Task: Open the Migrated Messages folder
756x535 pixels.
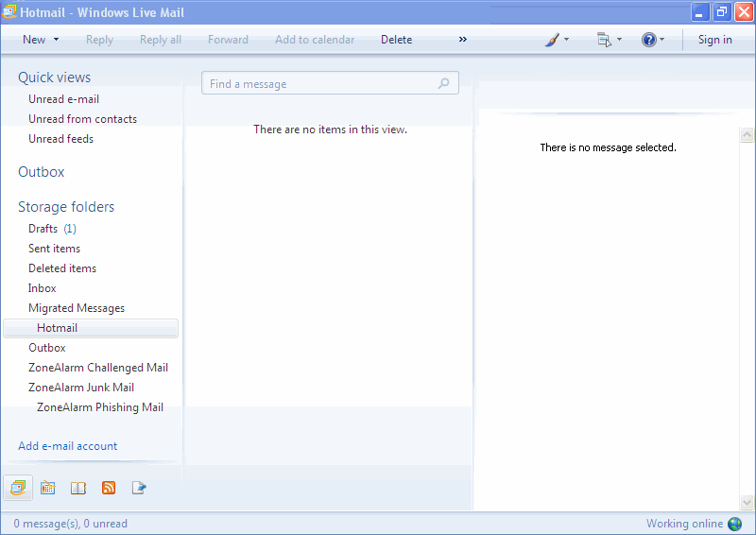Action: [77, 308]
